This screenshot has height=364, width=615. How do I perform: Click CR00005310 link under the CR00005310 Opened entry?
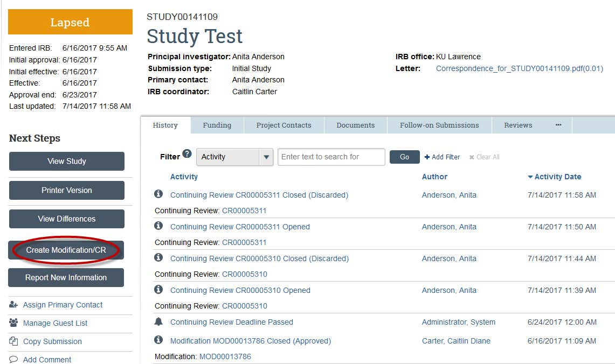pyautogui.click(x=245, y=306)
